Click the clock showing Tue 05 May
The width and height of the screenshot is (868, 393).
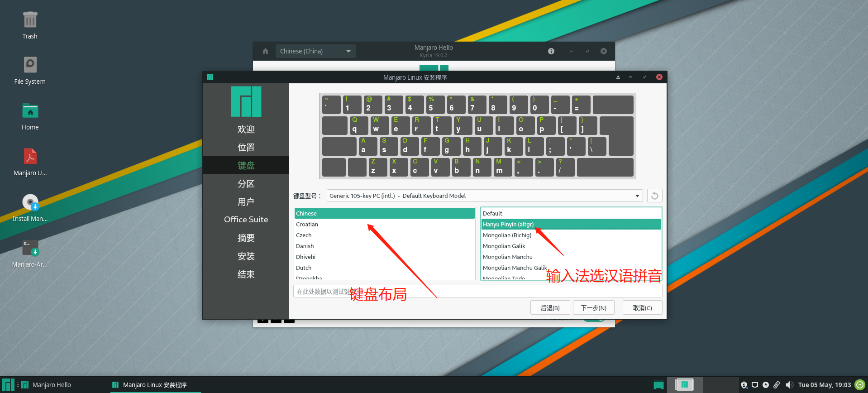[x=825, y=385]
